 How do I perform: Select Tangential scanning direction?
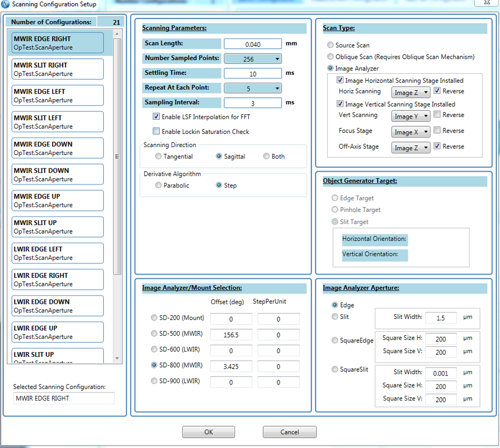158,157
